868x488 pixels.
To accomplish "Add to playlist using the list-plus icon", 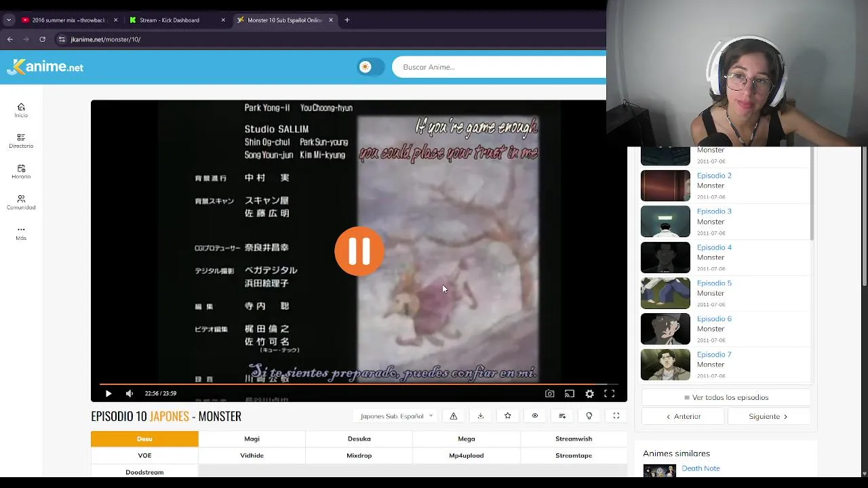I will tap(562, 416).
